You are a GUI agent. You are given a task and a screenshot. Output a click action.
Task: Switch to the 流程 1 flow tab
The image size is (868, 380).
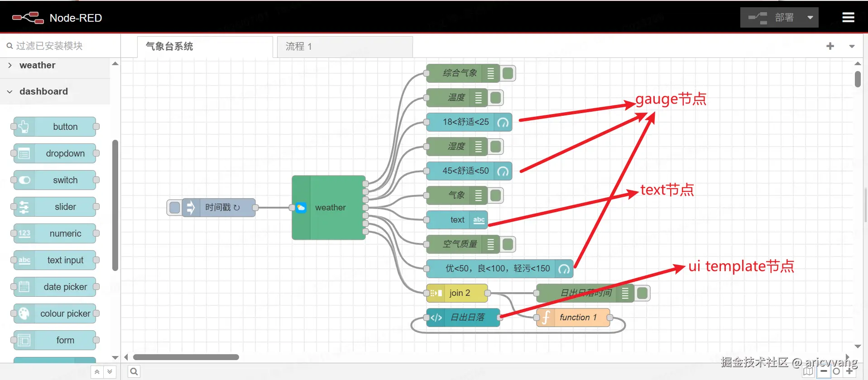coord(345,47)
